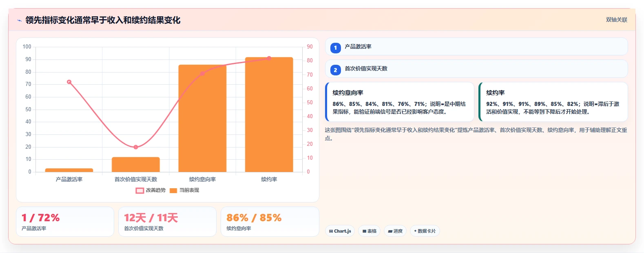Viewport: 644px width, 253px height.
Task: Click 首次价值实现天数 caption under 12天 / 11天
Action: pyautogui.click(x=144, y=229)
